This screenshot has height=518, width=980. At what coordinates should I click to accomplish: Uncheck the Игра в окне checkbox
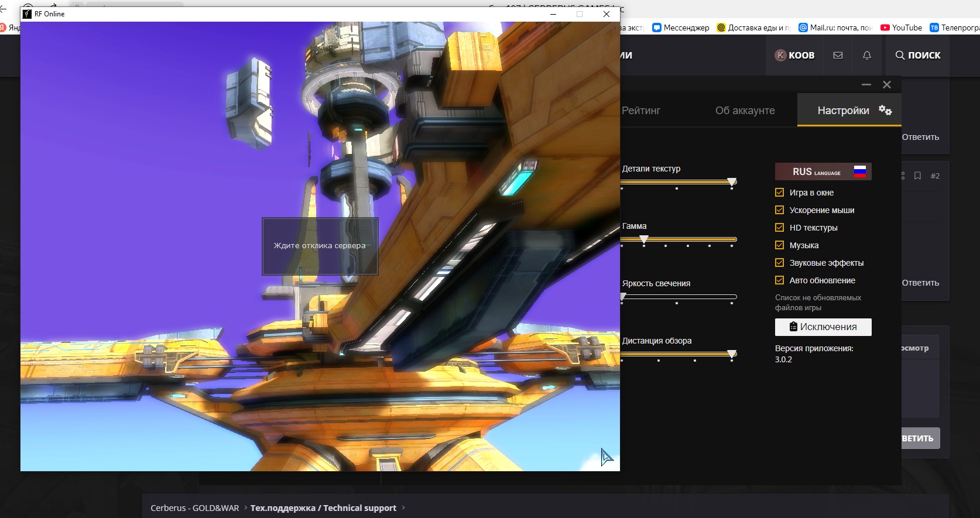pos(780,193)
